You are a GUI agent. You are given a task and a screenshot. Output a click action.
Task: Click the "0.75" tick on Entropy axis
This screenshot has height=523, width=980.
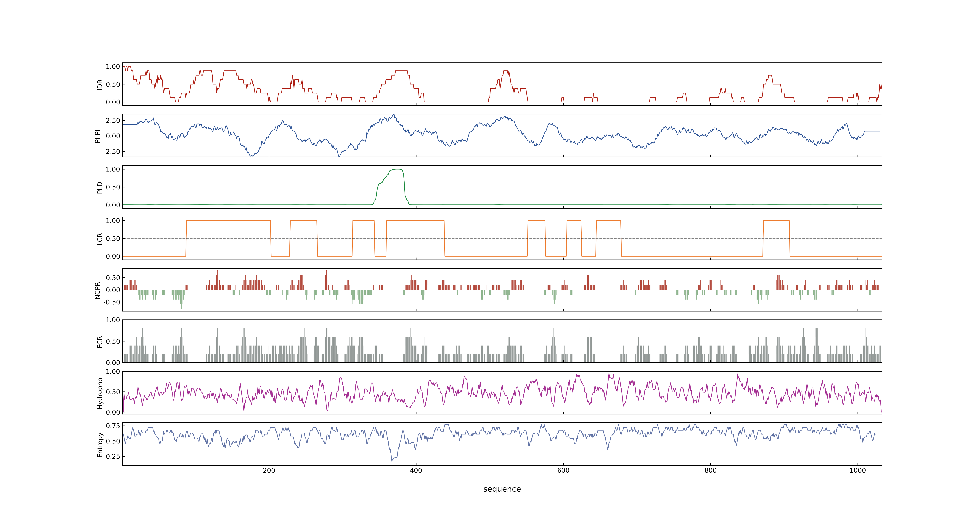coord(113,426)
